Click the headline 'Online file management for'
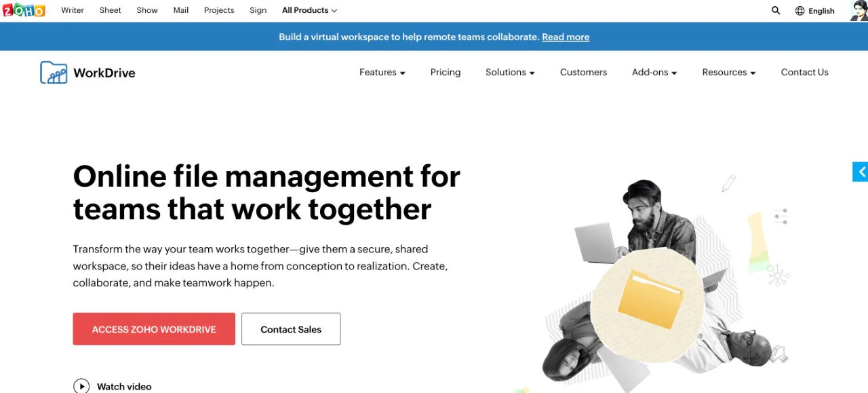The image size is (868, 393). click(x=267, y=176)
